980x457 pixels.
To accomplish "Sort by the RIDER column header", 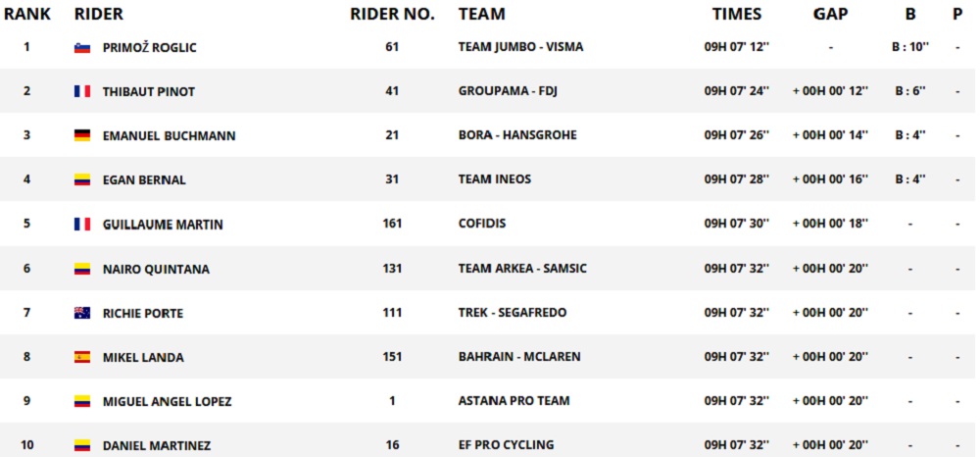I will [x=99, y=15].
